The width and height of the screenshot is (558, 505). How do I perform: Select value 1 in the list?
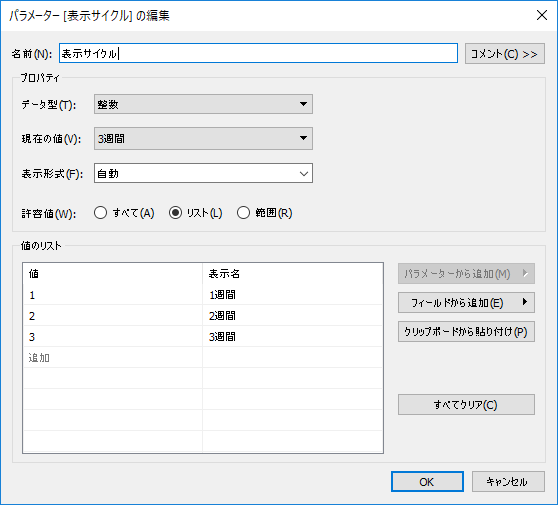113,295
